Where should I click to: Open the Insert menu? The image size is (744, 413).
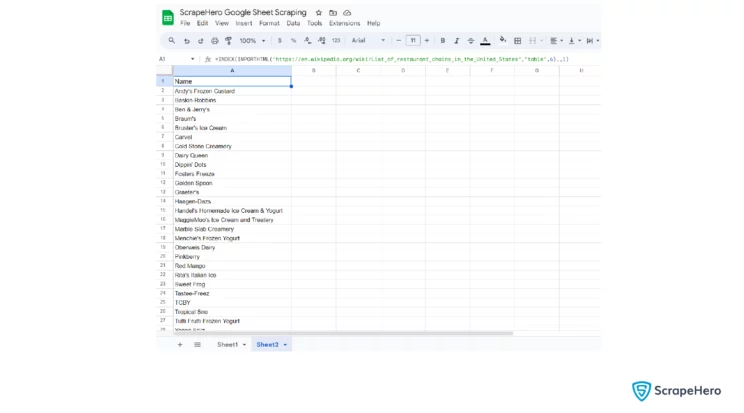(x=244, y=23)
